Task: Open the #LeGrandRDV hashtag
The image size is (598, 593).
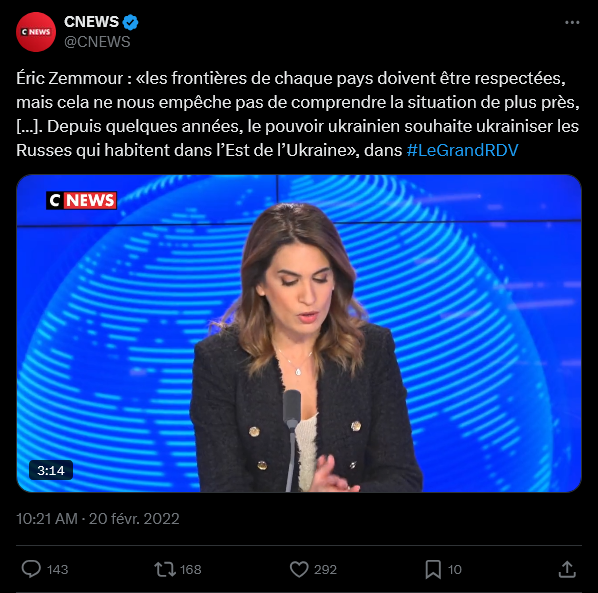Action: pyautogui.click(x=462, y=150)
